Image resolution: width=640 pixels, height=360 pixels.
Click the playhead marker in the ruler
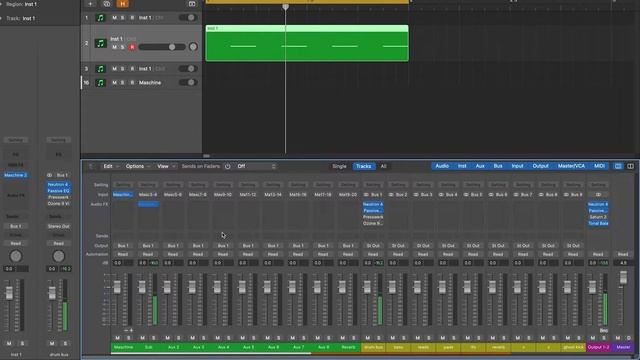pyautogui.click(x=285, y=7)
